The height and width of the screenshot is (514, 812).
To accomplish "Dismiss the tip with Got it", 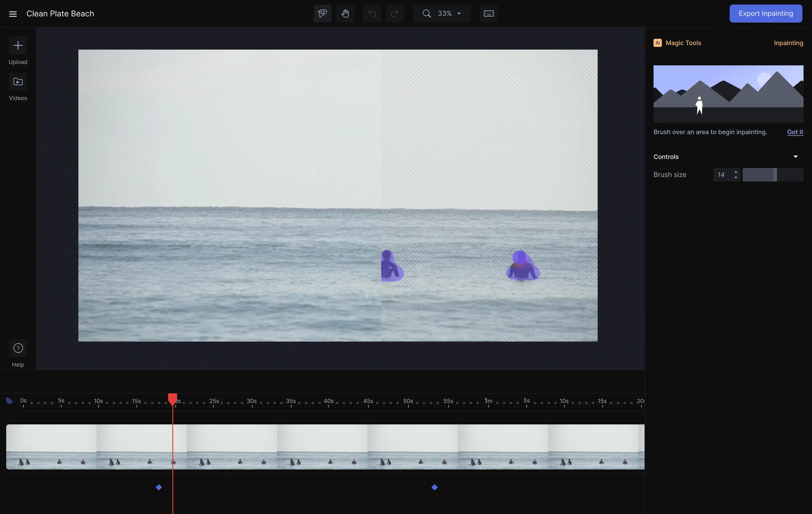I will point(795,132).
